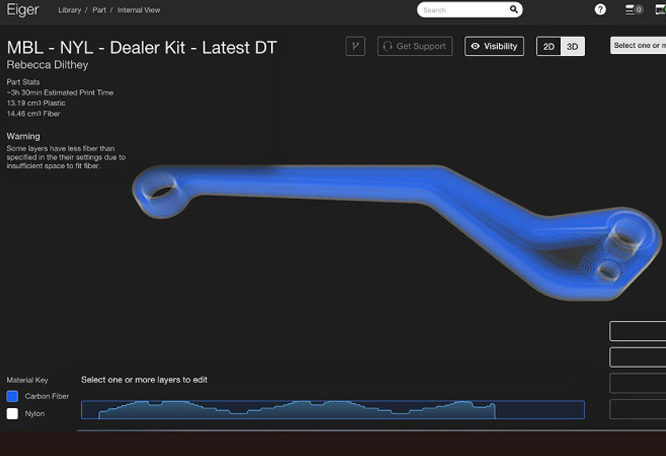Screen dimensions: 666x456
Task: Click the Carbon Fiber blue swatch
Action: (x=12, y=397)
